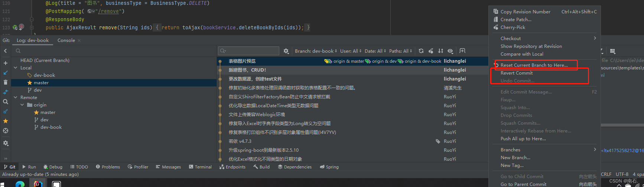Image resolution: width=644 pixels, height=187 pixels.
Task: Collapse the Remote branches node
Action: click(16, 98)
